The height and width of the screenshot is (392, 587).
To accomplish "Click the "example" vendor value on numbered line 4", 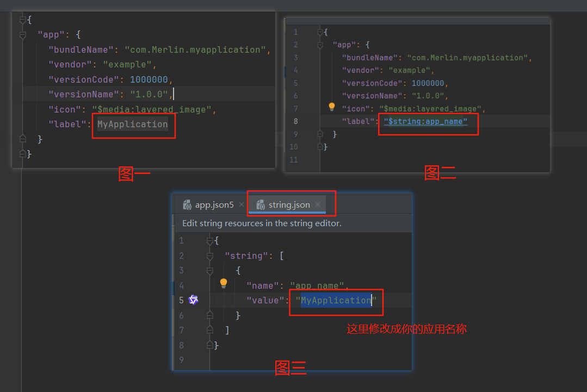I will tap(410, 70).
